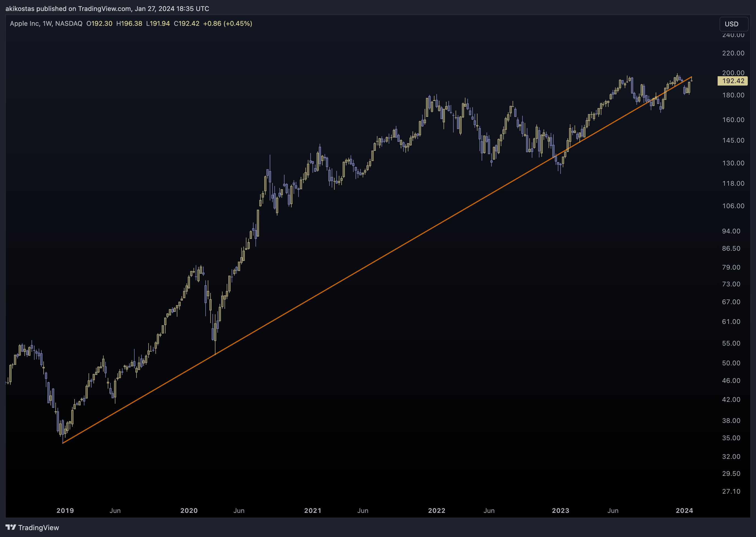The width and height of the screenshot is (756, 537).
Task: Click the 50.00 price axis label
Action: coord(731,363)
